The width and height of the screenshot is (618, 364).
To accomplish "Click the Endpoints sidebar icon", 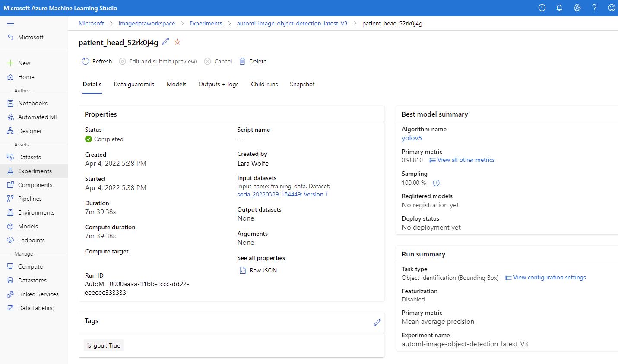I will [x=10, y=240].
